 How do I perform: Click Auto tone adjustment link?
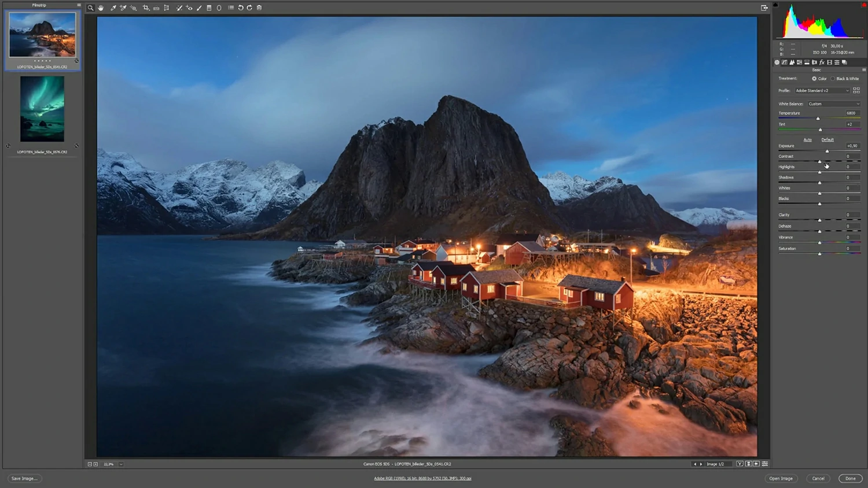tap(807, 139)
